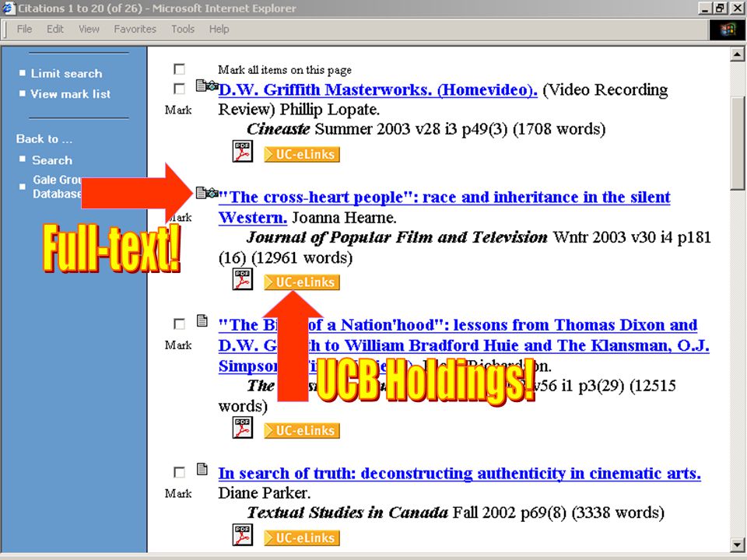The height and width of the screenshot is (560, 747).
Task: Go back to Gale Group Databases
Action: pyautogui.click(x=57, y=187)
